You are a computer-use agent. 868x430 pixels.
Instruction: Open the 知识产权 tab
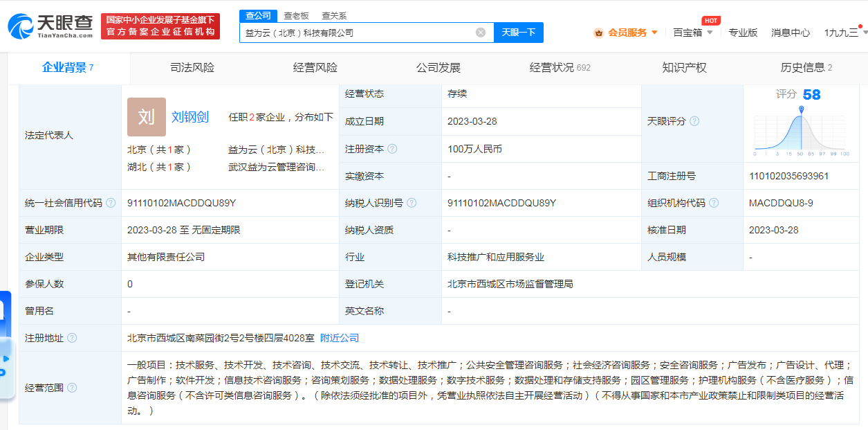684,68
